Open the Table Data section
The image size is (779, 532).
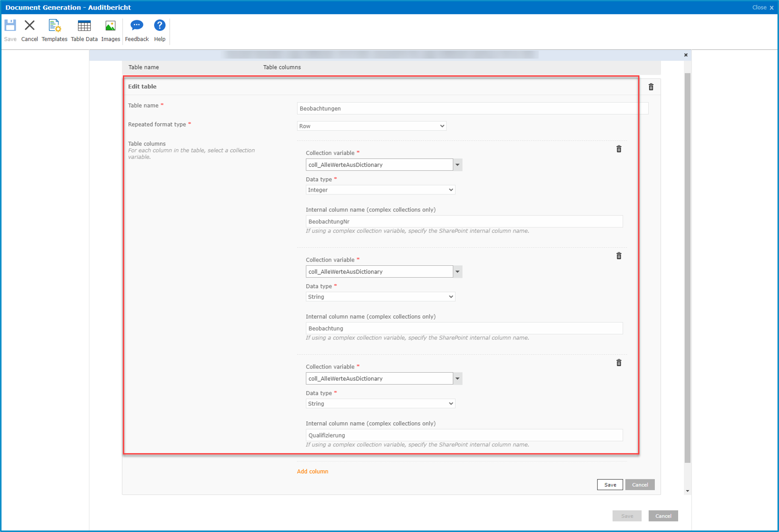(x=84, y=29)
